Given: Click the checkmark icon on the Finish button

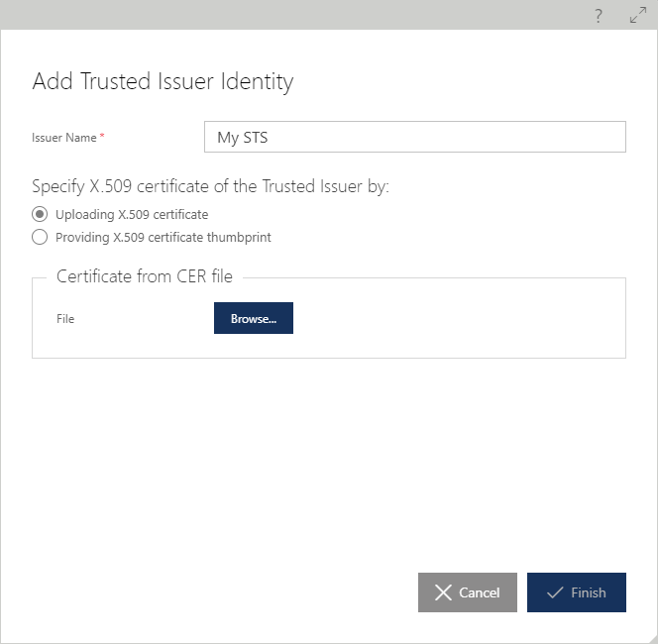Looking at the screenshot, I should click(x=555, y=592).
